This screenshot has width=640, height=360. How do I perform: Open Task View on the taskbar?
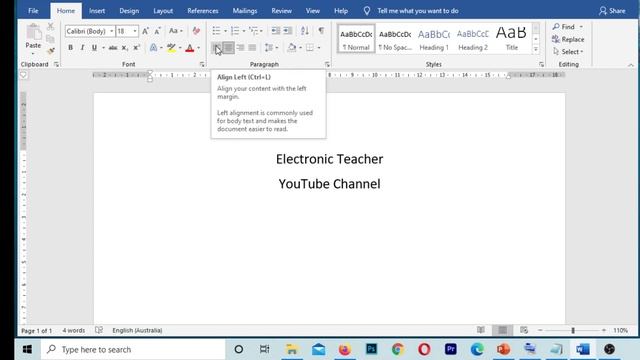tap(264, 349)
